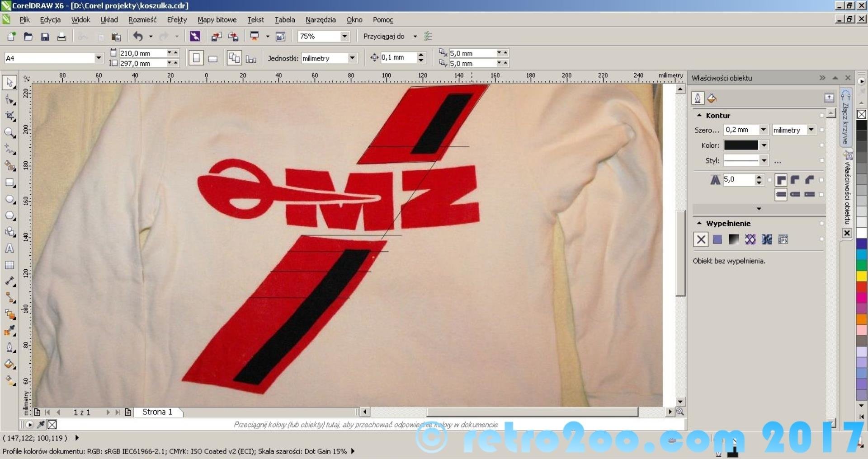This screenshot has height=459, width=868.
Task: Click the Przyciągaj do button
Action: coord(384,36)
